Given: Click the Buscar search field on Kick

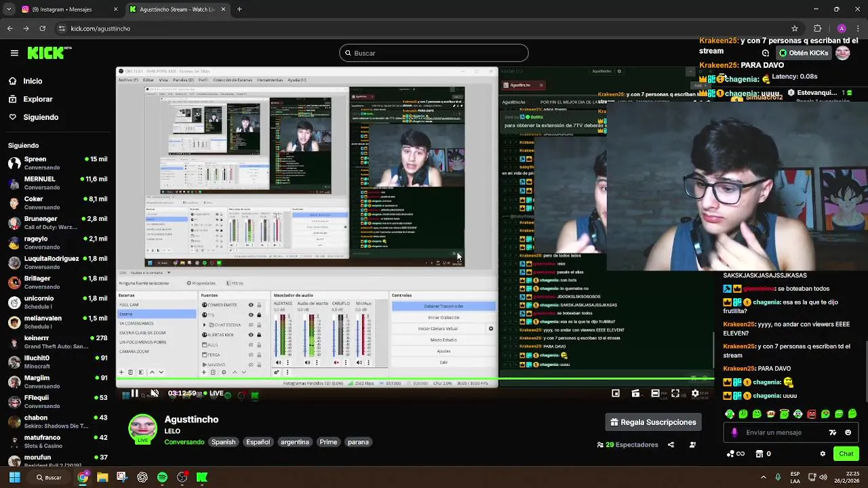Looking at the screenshot, I should point(433,53).
